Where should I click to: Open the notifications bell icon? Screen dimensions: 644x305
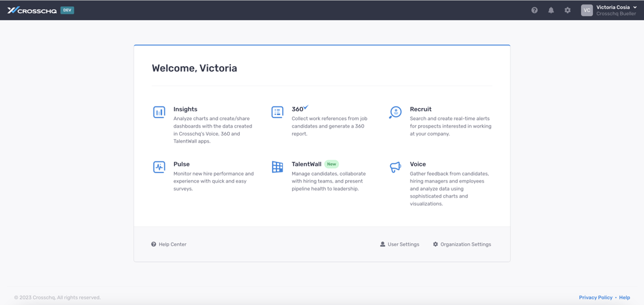click(x=551, y=10)
